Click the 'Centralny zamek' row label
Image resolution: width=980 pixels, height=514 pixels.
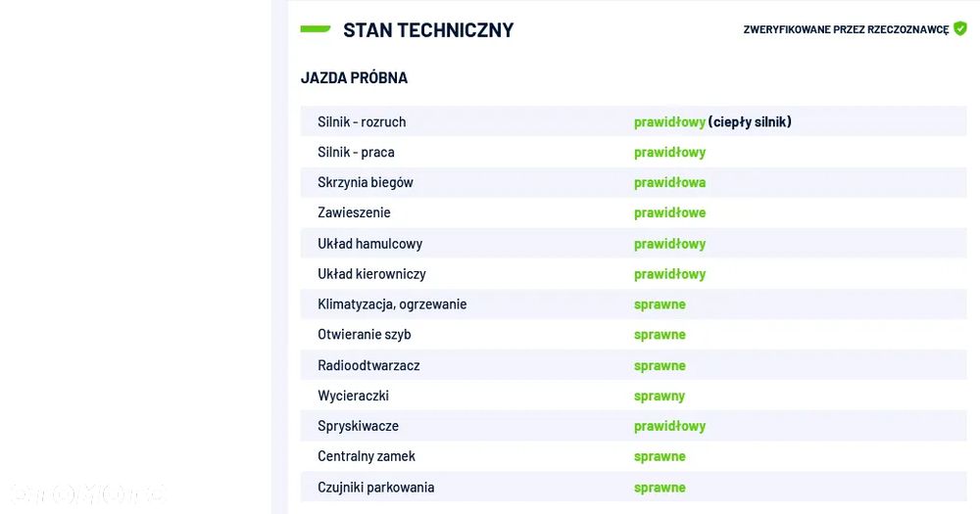(367, 456)
